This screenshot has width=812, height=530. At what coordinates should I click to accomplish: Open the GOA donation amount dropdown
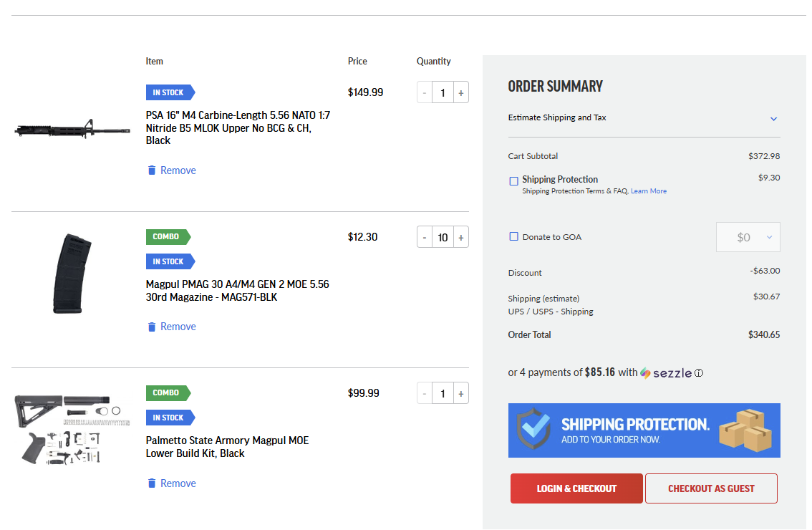point(748,237)
